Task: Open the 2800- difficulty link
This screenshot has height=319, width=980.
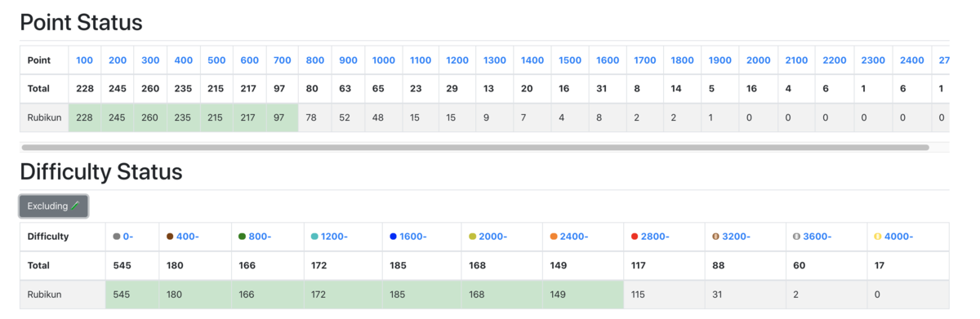Action: pyautogui.click(x=655, y=237)
